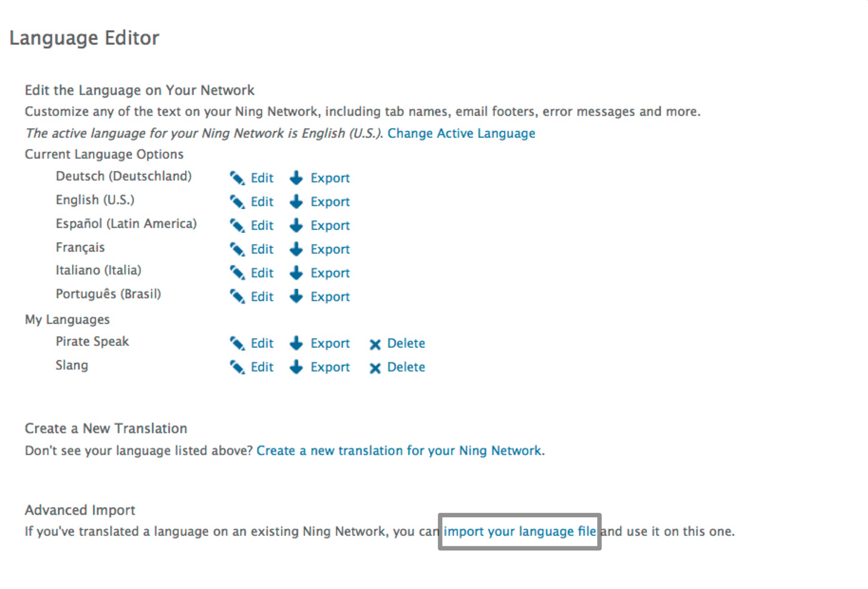Click the X delete icon for Pirate Speak
868x589 pixels.
pyautogui.click(x=375, y=344)
